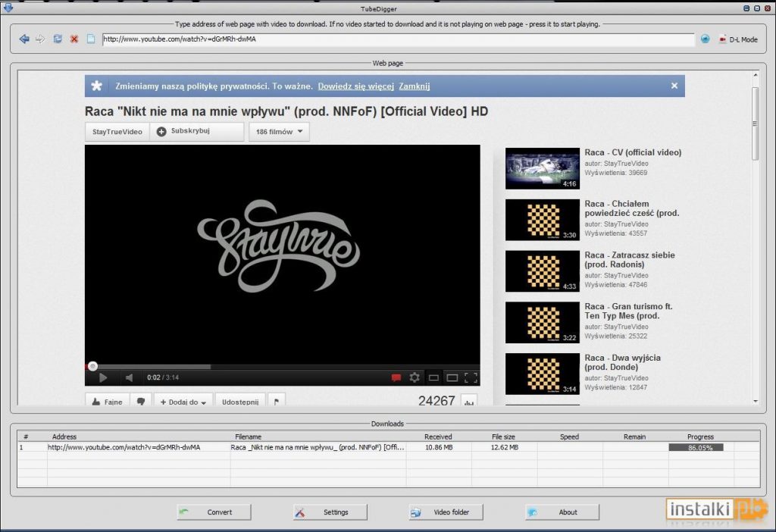Screen dimensions: 776x532
Task: Mute the video player volume
Action: coord(129,377)
